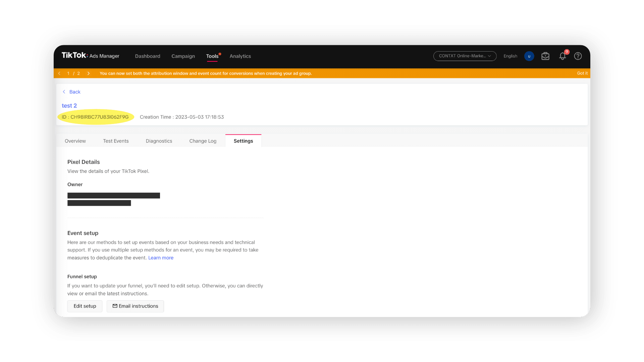Image resolution: width=644 pixels, height=362 pixels.
Task: Click the Creation Time 2023-05-03 17:18:53 text
Action: click(x=182, y=117)
